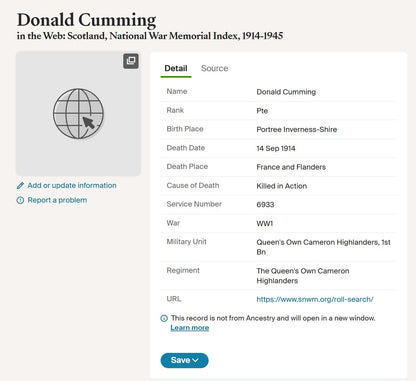Click the Service Number field label
The width and height of the screenshot is (416, 381).
coord(194,204)
